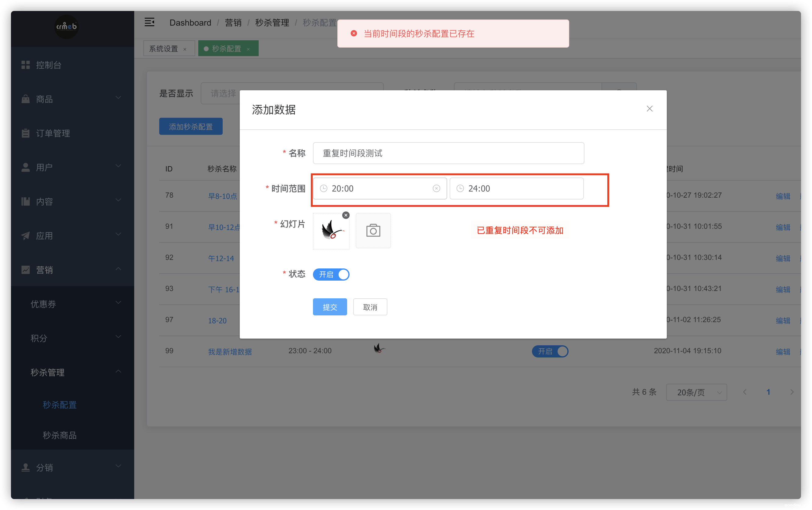812x510 pixels.
Task: Click the red error icon in alert
Action: (x=354, y=33)
